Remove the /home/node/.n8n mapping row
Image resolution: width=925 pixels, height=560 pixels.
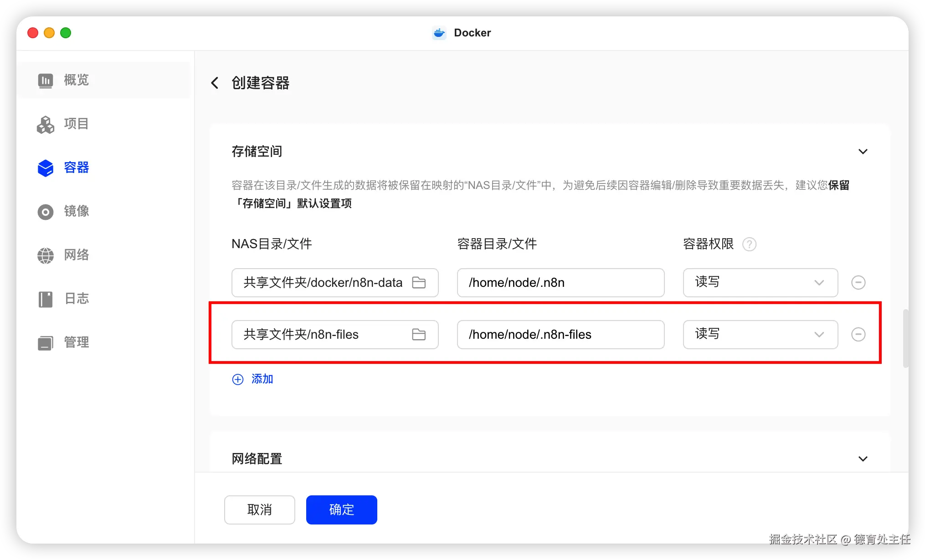858,283
